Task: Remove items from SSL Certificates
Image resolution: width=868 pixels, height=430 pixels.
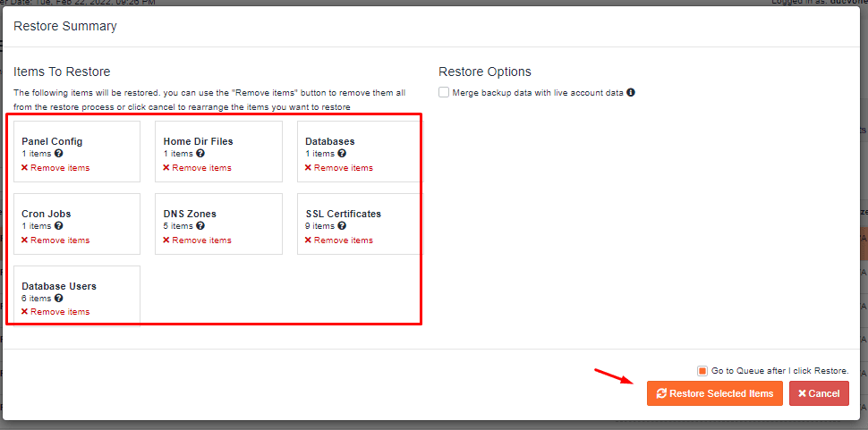Action: pyautogui.click(x=338, y=240)
